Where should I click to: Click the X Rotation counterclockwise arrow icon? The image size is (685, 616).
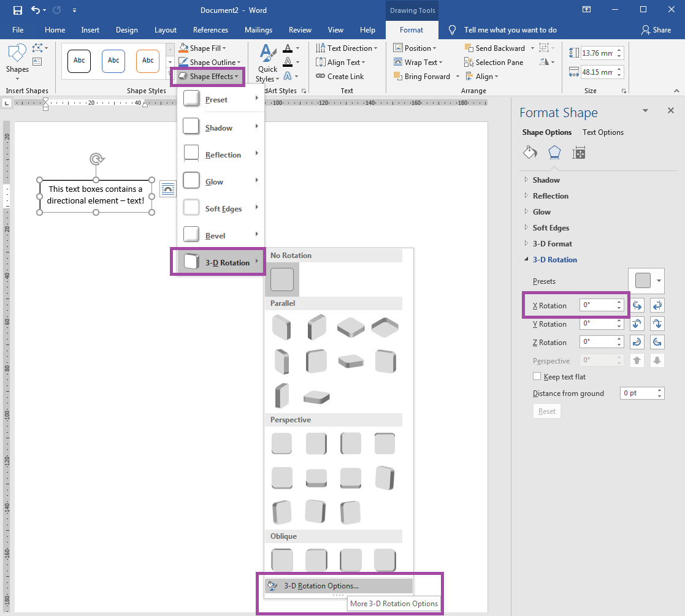pyautogui.click(x=637, y=305)
